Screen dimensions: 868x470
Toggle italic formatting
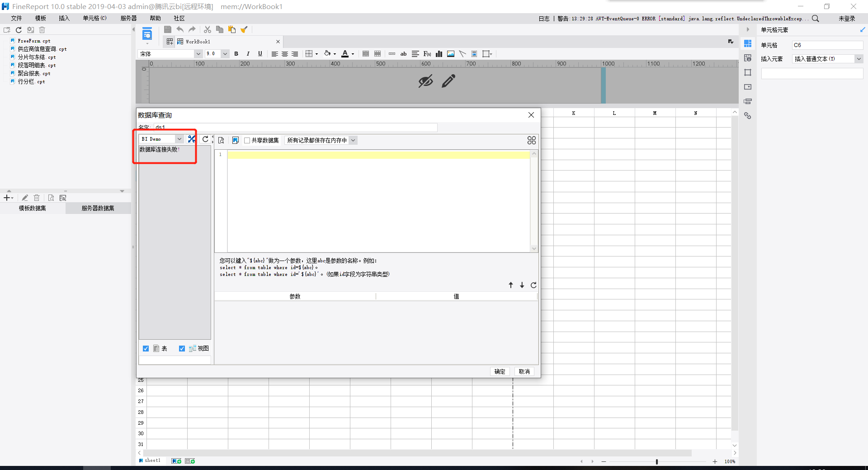[x=248, y=54]
